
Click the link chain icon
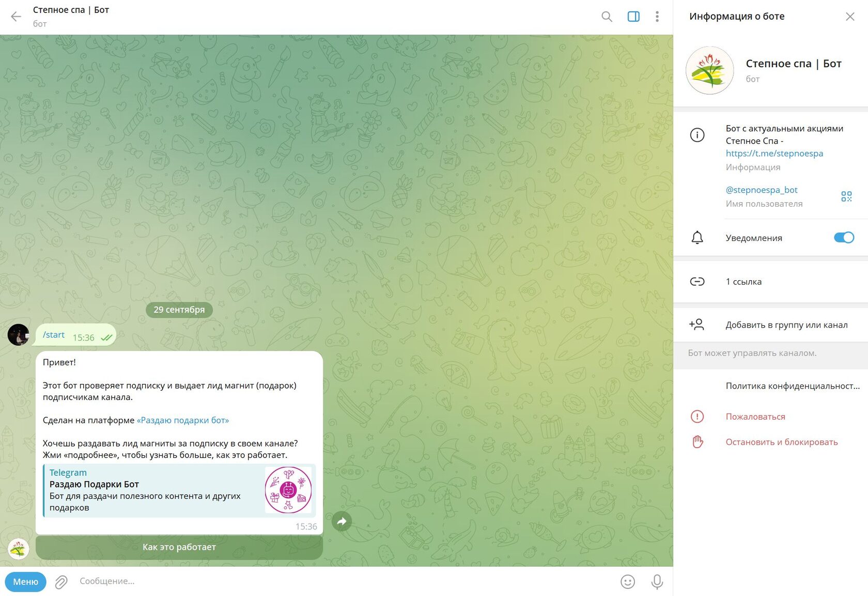[697, 282]
